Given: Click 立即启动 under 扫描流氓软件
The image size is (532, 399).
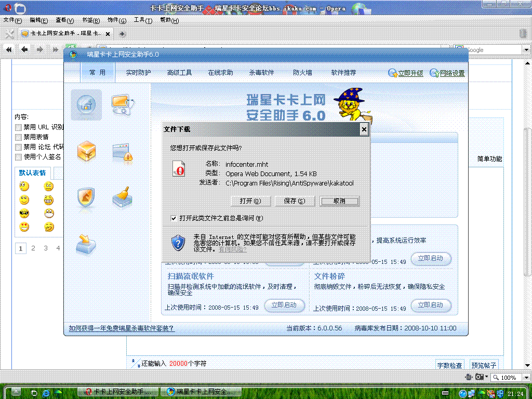Looking at the screenshot, I should pyautogui.click(x=284, y=305).
